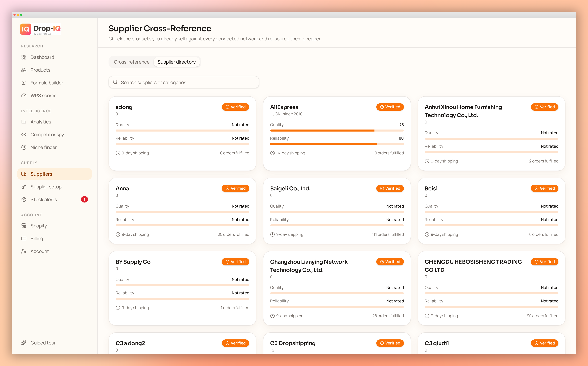Click the Supplier setup plug icon
This screenshot has height=366, width=588.
[x=24, y=187]
